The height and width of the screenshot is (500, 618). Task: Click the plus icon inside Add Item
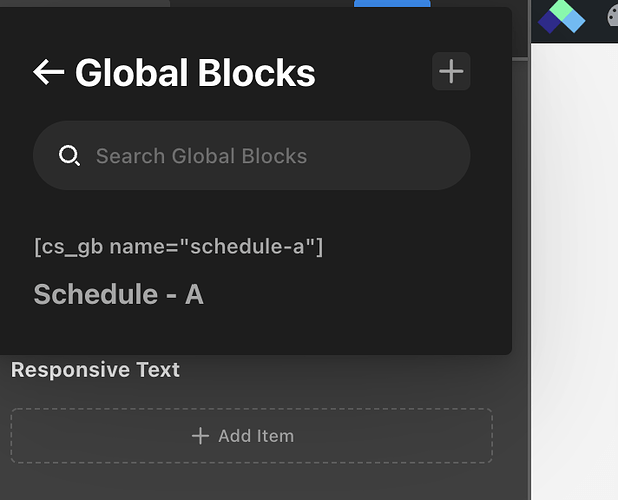click(x=200, y=436)
